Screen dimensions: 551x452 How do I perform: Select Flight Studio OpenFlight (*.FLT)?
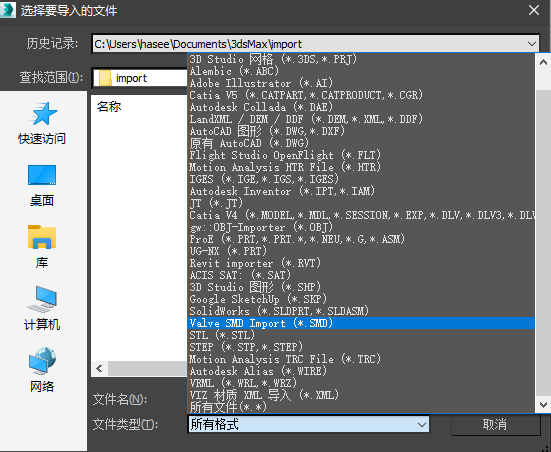(x=361, y=155)
